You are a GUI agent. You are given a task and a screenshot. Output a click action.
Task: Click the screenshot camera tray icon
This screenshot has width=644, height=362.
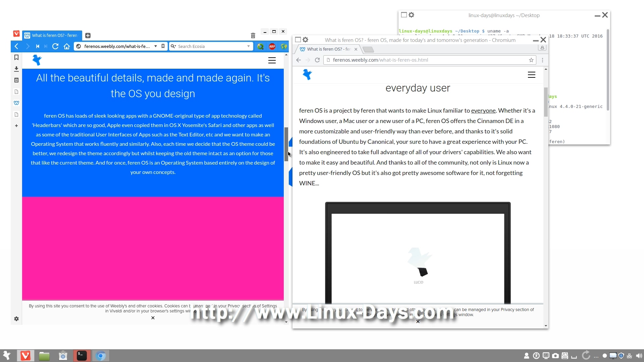tap(555, 356)
